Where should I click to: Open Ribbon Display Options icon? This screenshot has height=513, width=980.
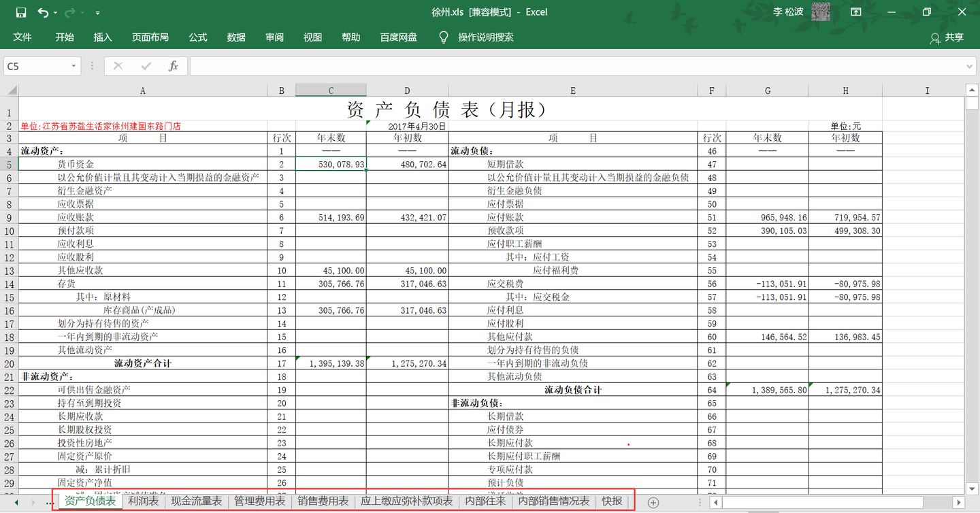(856, 12)
